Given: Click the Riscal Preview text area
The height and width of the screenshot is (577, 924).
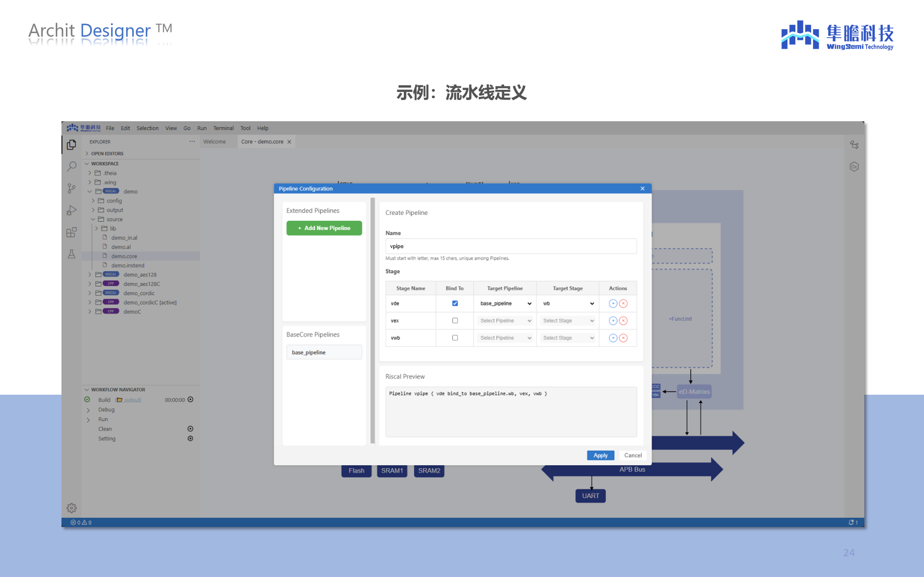Looking at the screenshot, I should [511, 412].
